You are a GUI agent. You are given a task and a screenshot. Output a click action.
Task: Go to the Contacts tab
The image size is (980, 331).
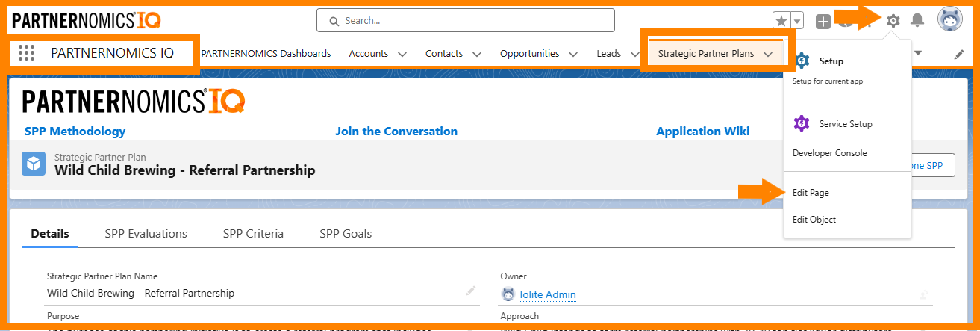tap(444, 54)
